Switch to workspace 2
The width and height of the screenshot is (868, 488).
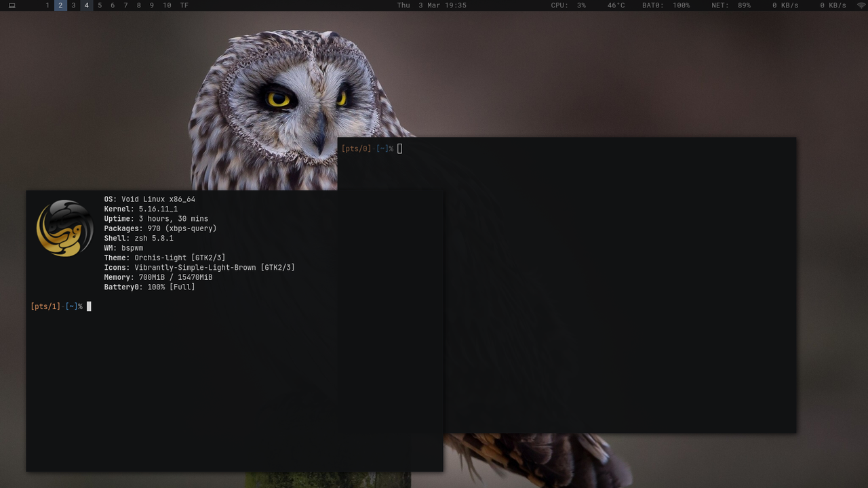(x=60, y=5)
